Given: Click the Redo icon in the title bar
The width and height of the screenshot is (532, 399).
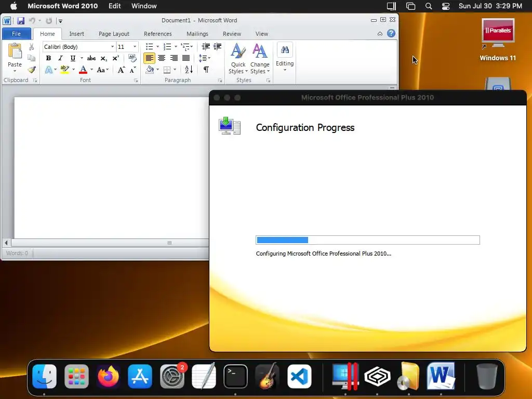Looking at the screenshot, I should pyautogui.click(x=49, y=21).
